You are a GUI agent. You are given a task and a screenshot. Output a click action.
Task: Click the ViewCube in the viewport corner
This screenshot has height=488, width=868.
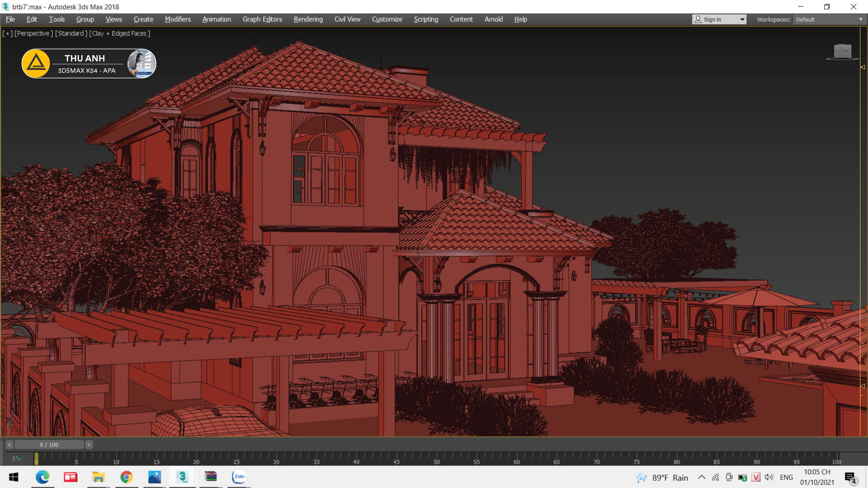point(843,51)
